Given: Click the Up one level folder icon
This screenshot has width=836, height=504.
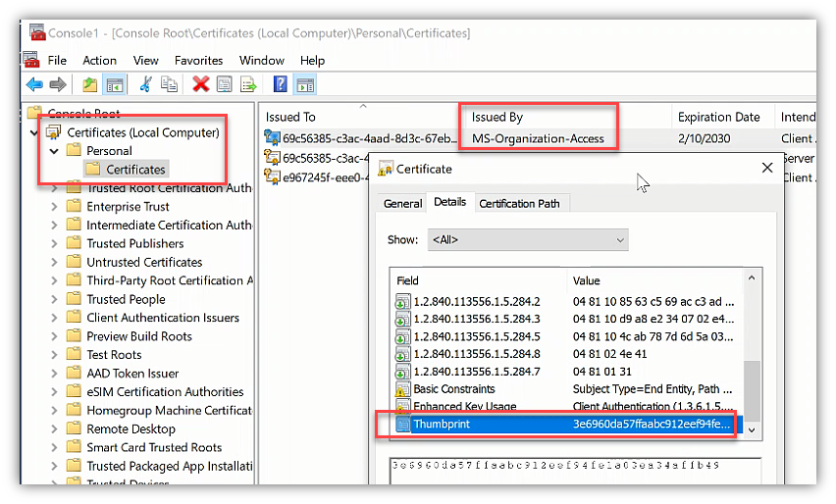Looking at the screenshot, I should 89,84.
